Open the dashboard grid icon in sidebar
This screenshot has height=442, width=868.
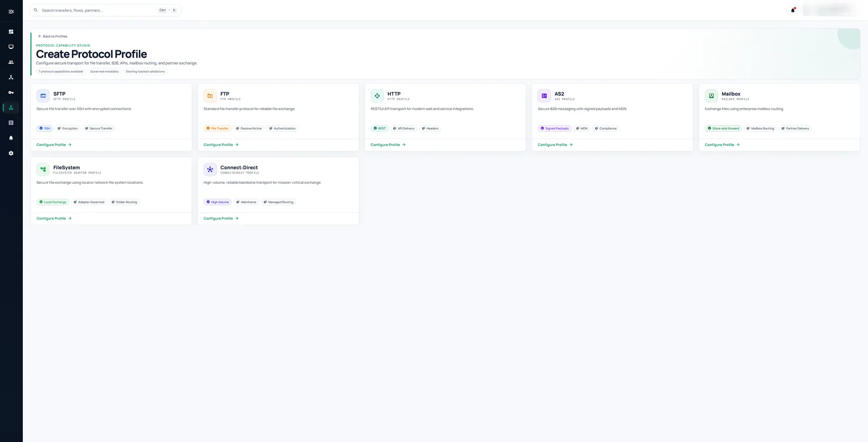tap(11, 31)
